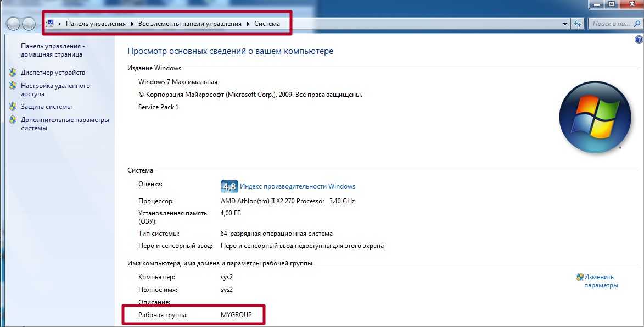
Task: Open Индекс производительности Windows link
Action: (297, 186)
